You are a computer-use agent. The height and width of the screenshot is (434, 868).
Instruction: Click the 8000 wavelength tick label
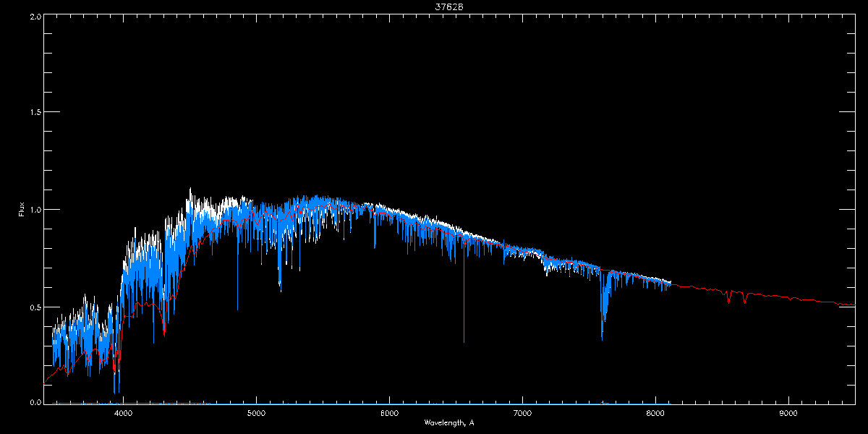tap(655, 414)
